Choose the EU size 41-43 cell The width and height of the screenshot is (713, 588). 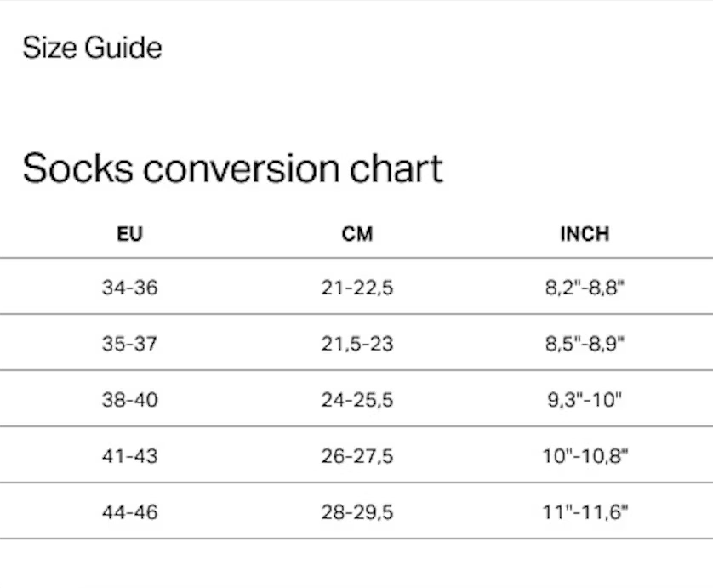coord(130,456)
